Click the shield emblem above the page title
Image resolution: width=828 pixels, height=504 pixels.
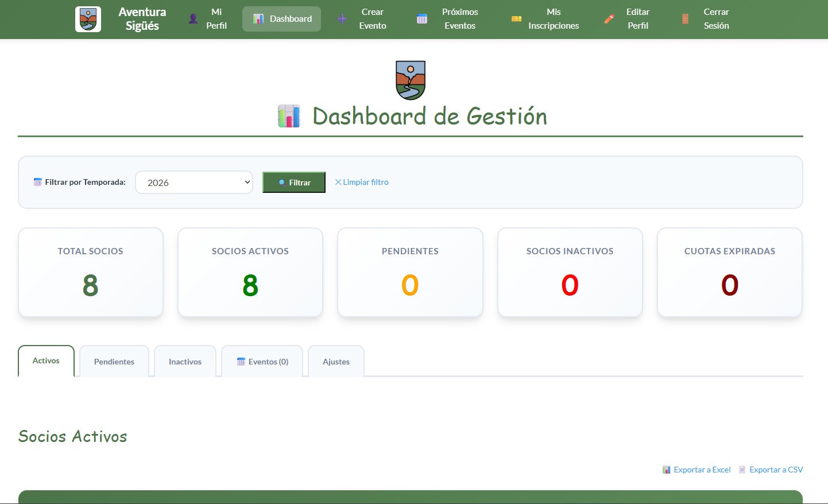click(x=411, y=80)
